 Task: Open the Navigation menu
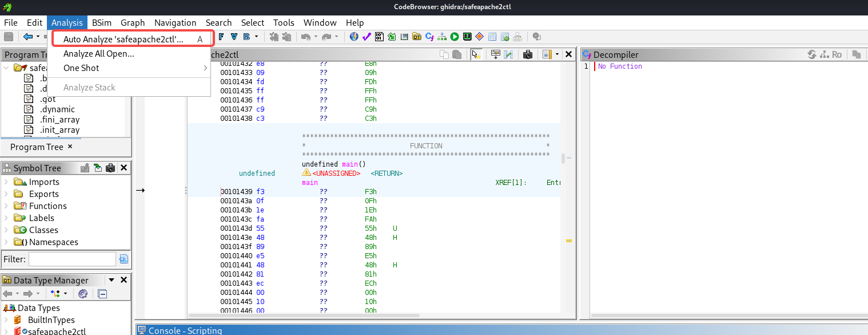pyautogui.click(x=175, y=22)
